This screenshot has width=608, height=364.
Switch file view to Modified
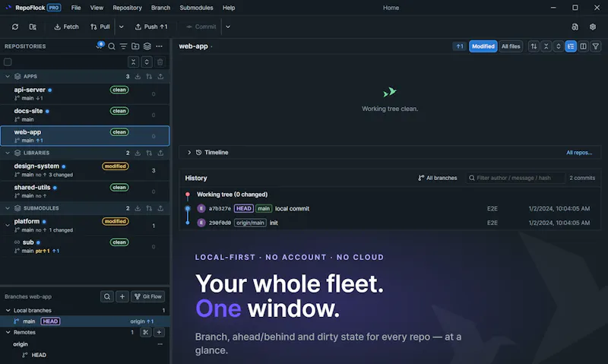point(483,46)
